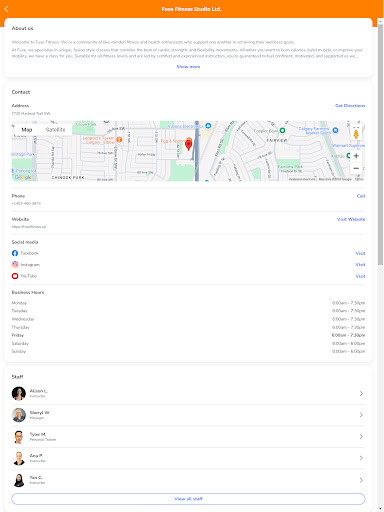
Task: Visit the Facebook page link
Action: (x=360, y=253)
